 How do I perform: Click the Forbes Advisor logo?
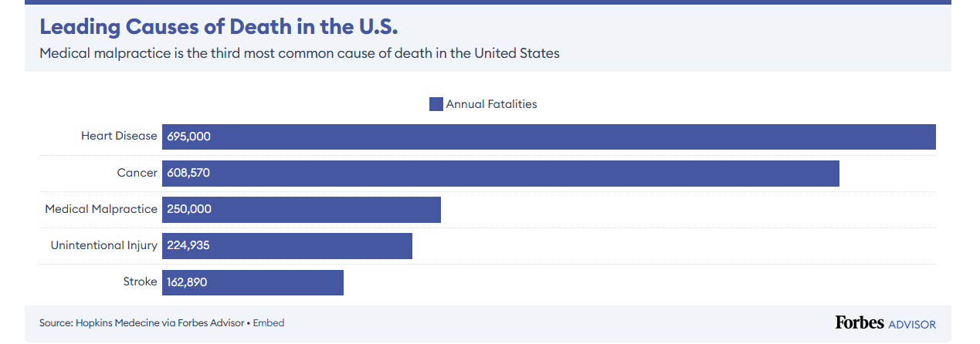tap(885, 323)
